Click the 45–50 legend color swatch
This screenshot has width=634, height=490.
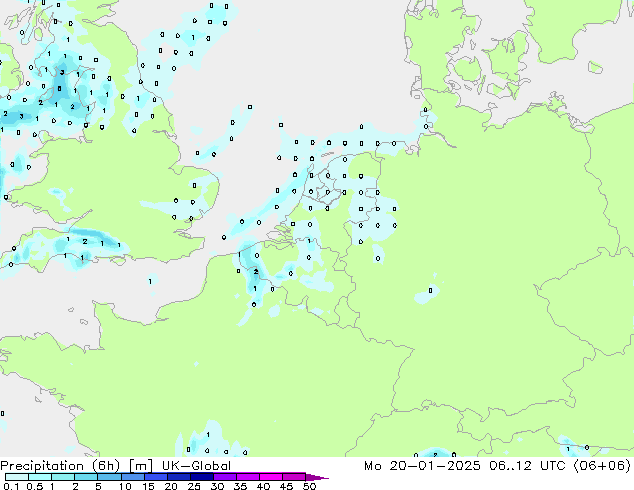point(294,477)
